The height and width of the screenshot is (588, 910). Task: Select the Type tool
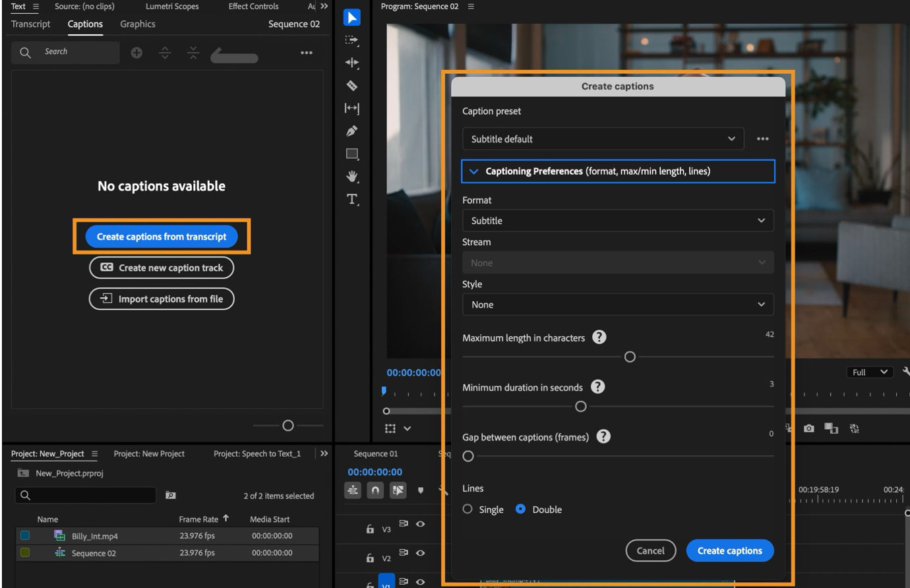coord(351,200)
